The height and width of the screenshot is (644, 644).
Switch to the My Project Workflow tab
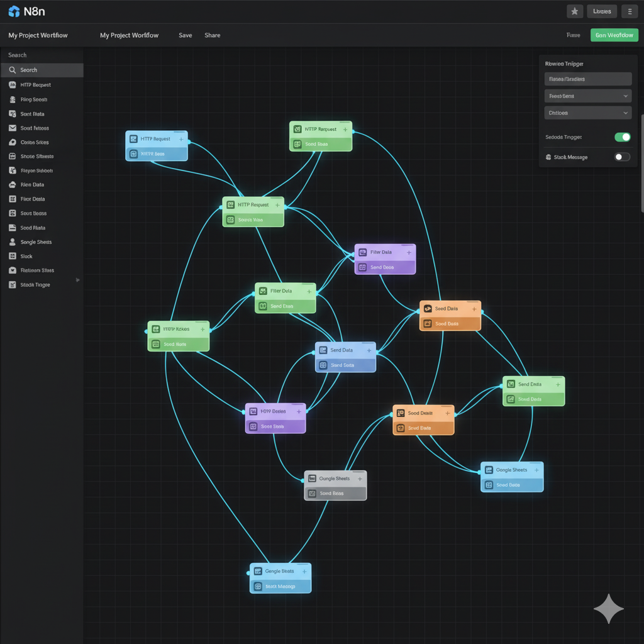pos(129,35)
